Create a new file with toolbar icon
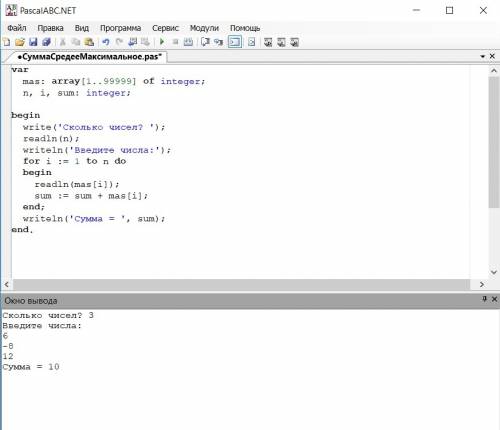 (x=6, y=42)
